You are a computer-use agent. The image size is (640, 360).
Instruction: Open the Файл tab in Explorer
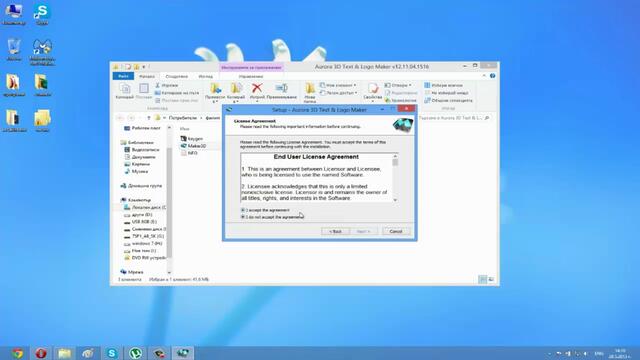tap(123, 76)
